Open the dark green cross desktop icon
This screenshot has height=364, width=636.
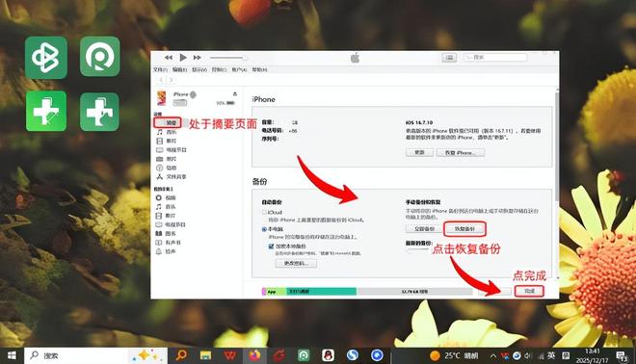point(100,112)
